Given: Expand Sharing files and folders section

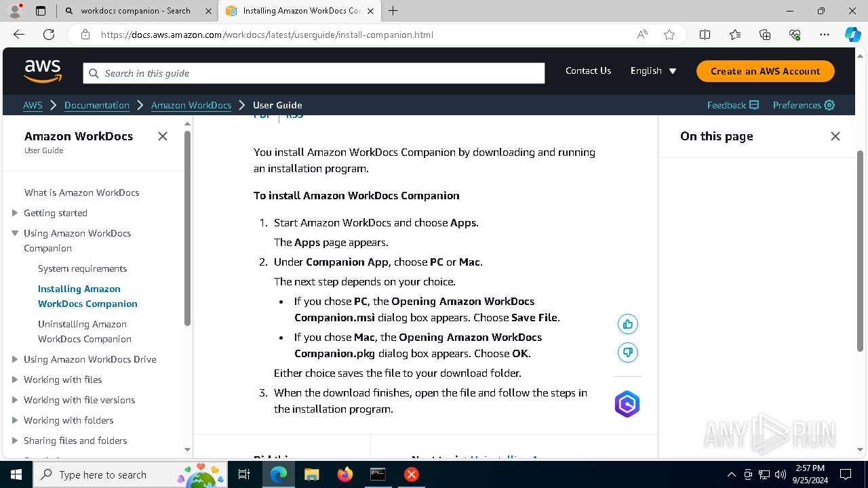Looking at the screenshot, I should [x=15, y=441].
